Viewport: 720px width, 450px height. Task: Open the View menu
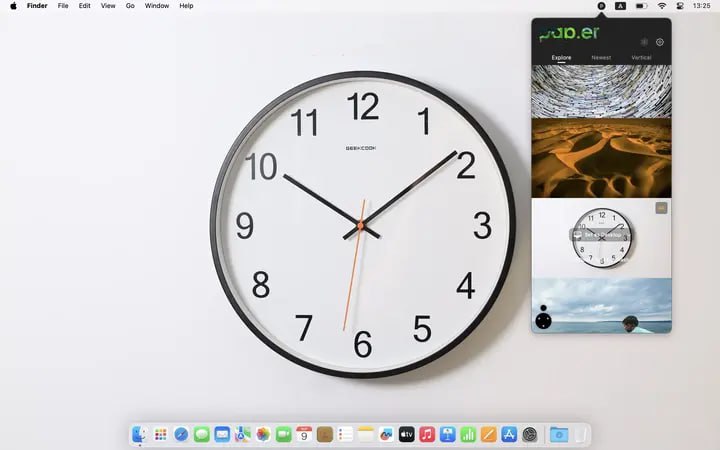pos(108,6)
